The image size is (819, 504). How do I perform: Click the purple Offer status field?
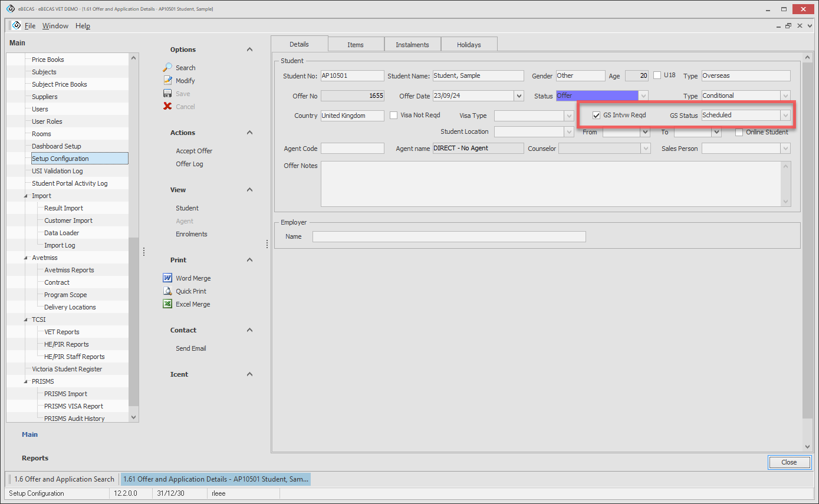(x=597, y=96)
